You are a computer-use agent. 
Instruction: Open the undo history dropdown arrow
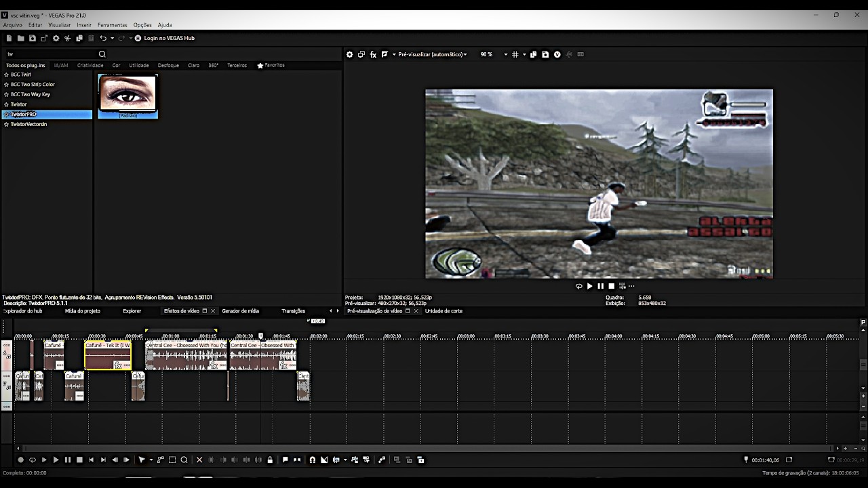pos(112,39)
